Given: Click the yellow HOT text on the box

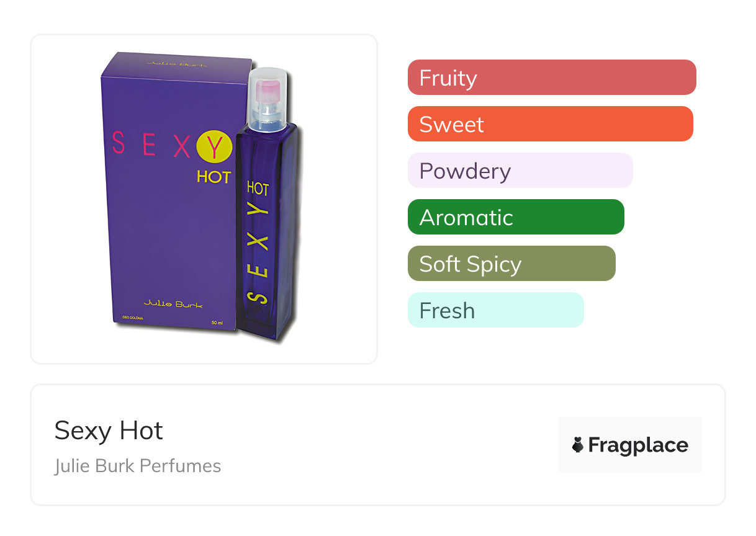Looking at the screenshot, I should tap(214, 177).
